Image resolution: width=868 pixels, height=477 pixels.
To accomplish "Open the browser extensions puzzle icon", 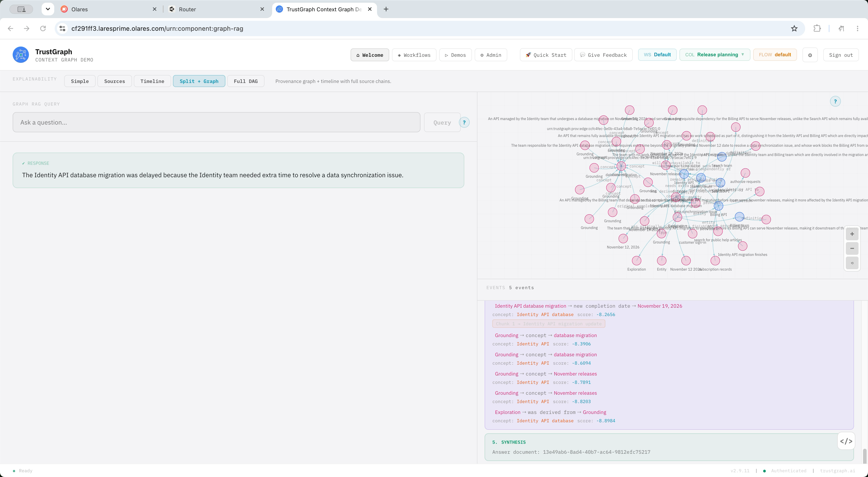I will pyautogui.click(x=817, y=29).
